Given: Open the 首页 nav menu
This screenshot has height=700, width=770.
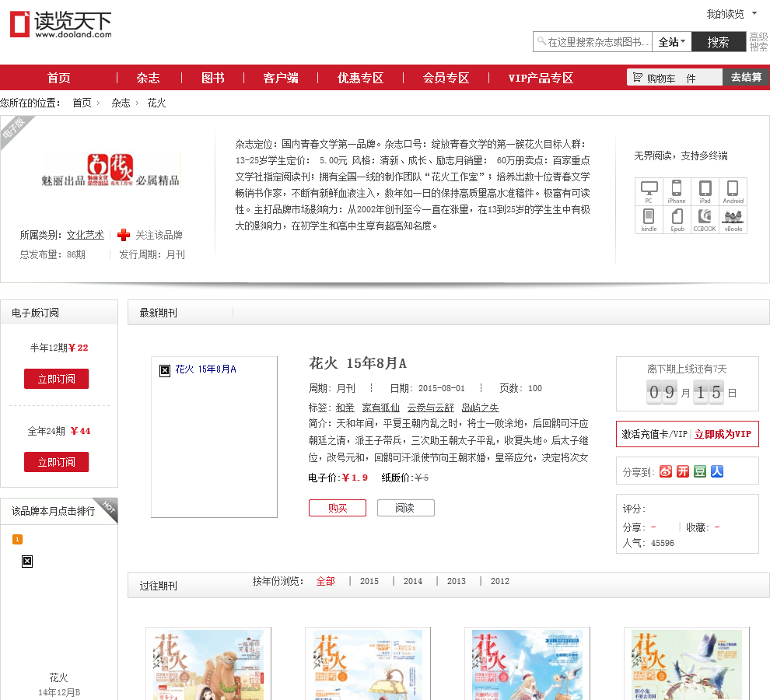Looking at the screenshot, I should 58,78.
